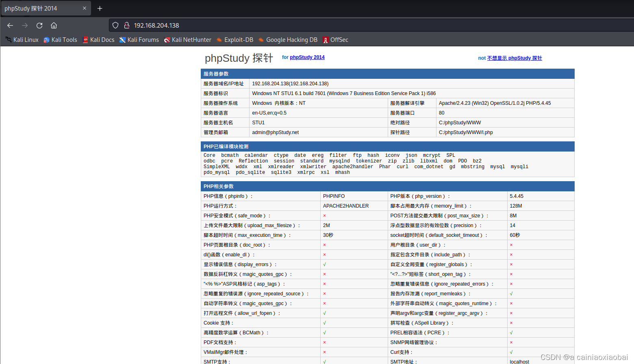
Task: Click the display_errors label
Action: pos(240,264)
